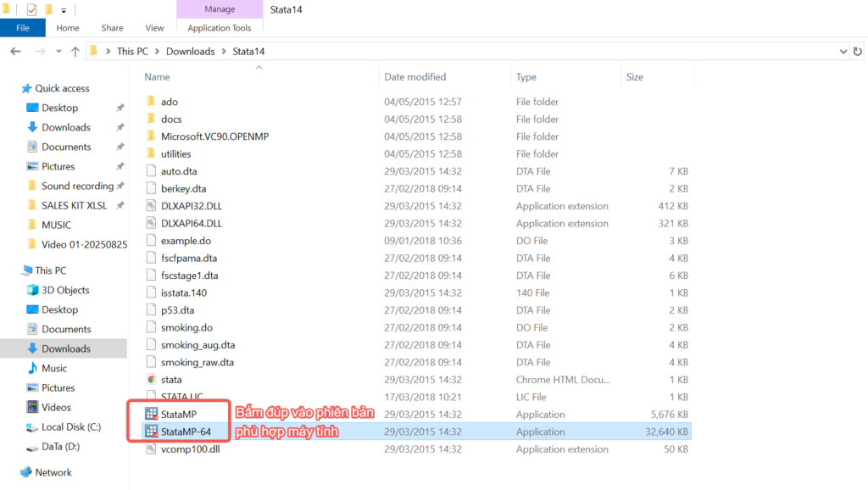Open Customize Quick Access Toolbar dropdown

click(x=64, y=10)
